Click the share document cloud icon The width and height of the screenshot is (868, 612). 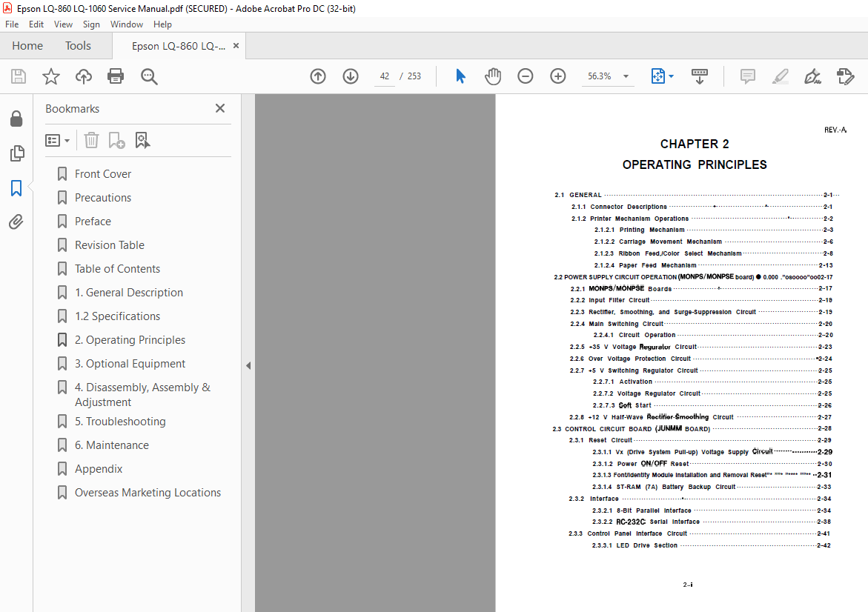[x=83, y=76]
